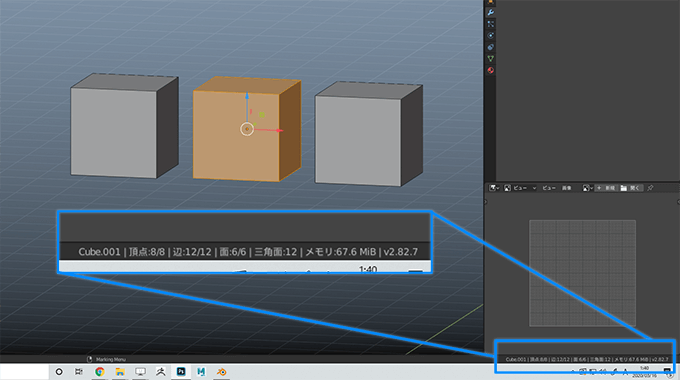
Task: Click the 新規 new image button
Action: [606, 188]
